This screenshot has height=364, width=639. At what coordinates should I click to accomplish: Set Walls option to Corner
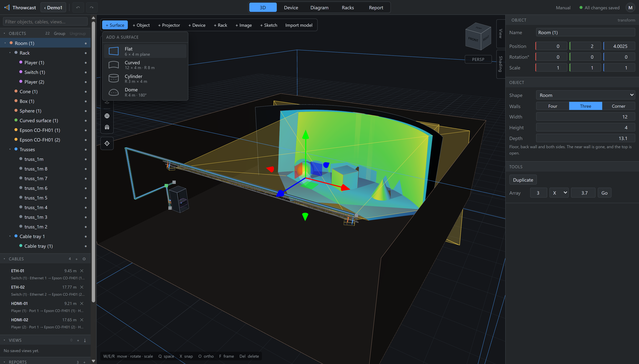click(x=618, y=106)
